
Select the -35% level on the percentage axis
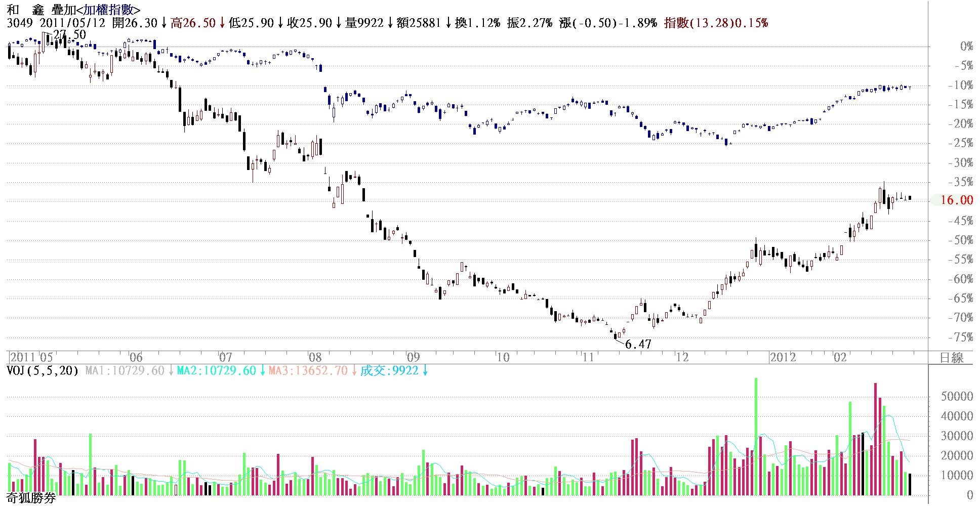click(x=961, y=182)
